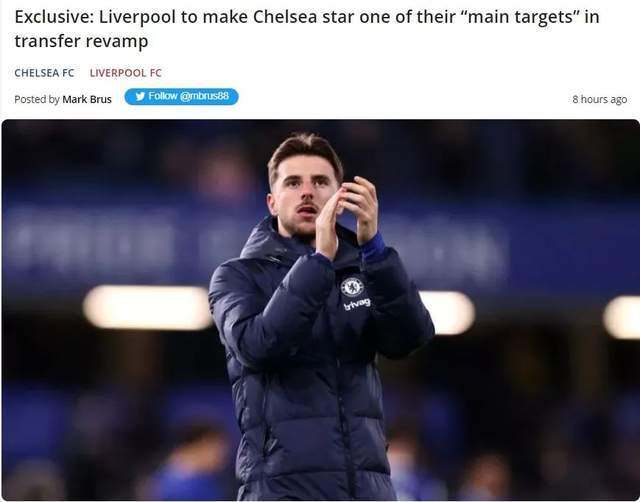
Task: Open the Liverpool FC category tag
Action: (125, 73)
